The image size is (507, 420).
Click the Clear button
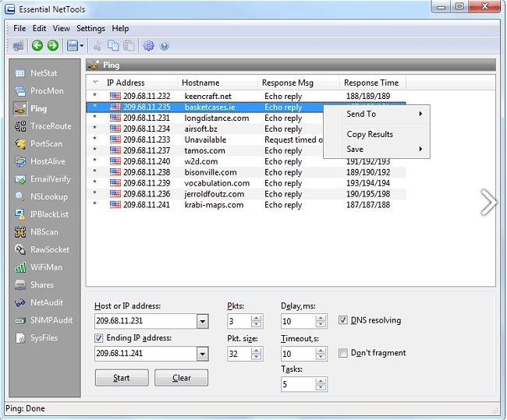(x=182, y=378)
